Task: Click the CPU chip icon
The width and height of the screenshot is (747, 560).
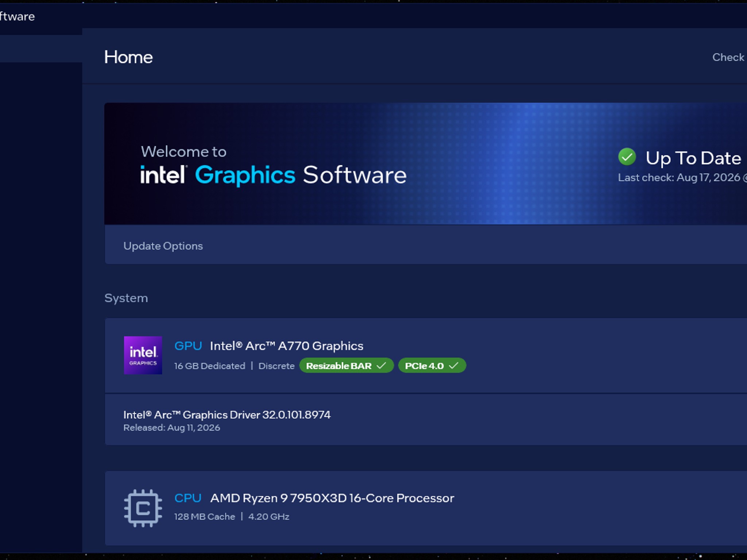Action: [x=143, y=508]
